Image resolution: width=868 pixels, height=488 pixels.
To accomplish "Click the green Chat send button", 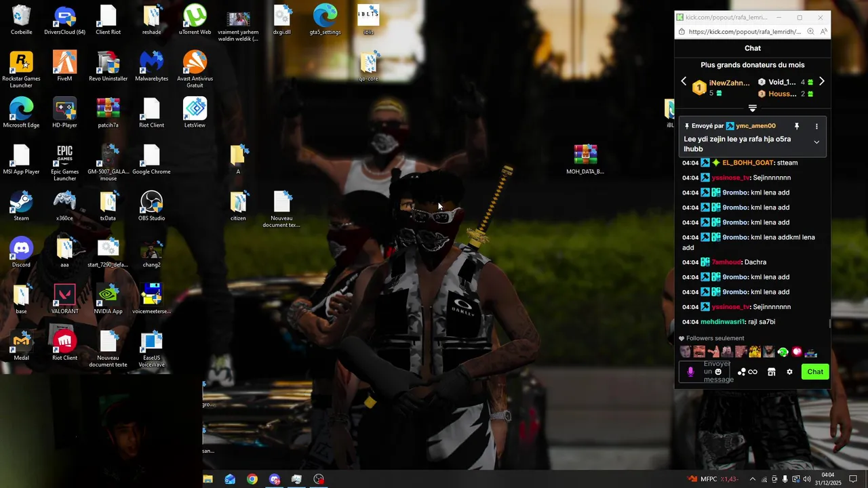I will (x=815, y=371).
